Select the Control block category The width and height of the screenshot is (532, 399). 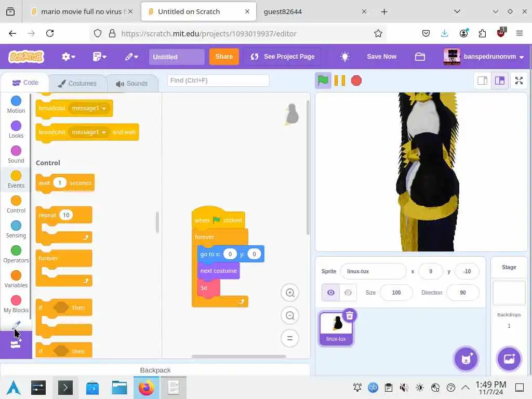point(16,204)
